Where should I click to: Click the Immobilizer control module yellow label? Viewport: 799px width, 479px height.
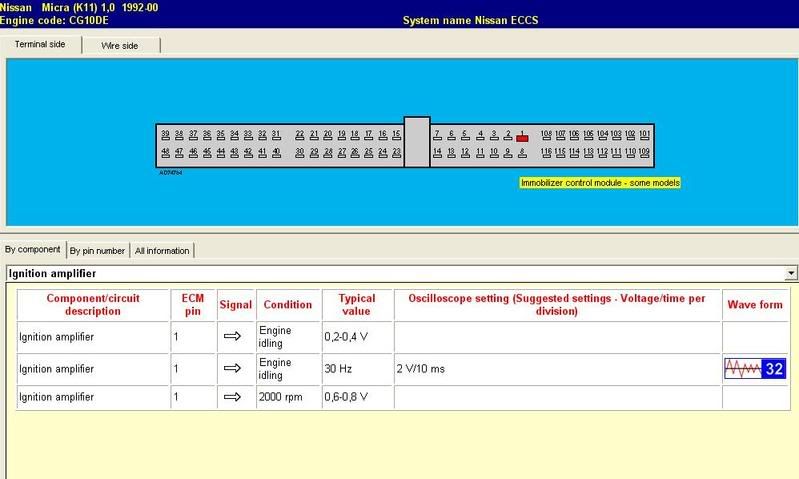[x=600, y=182]
